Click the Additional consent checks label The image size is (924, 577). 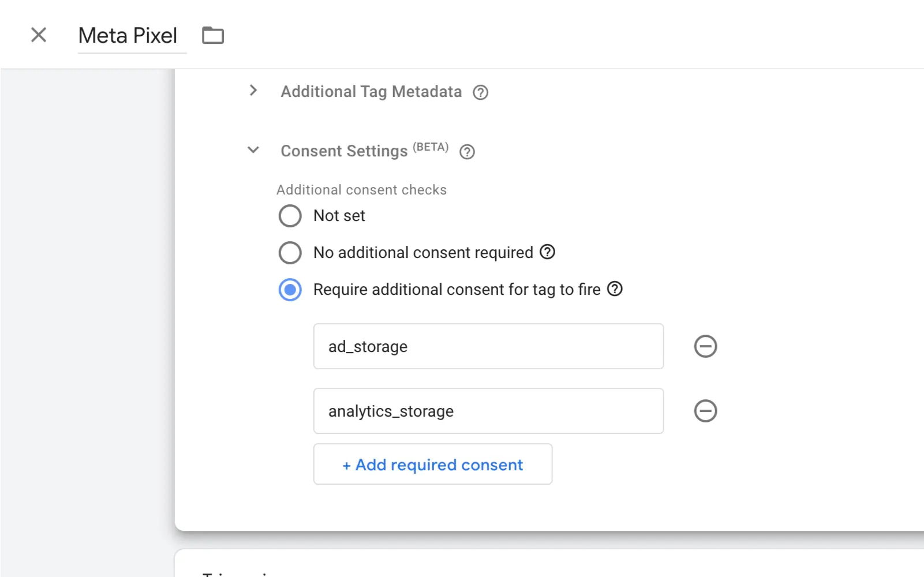(x=361, y=190)
